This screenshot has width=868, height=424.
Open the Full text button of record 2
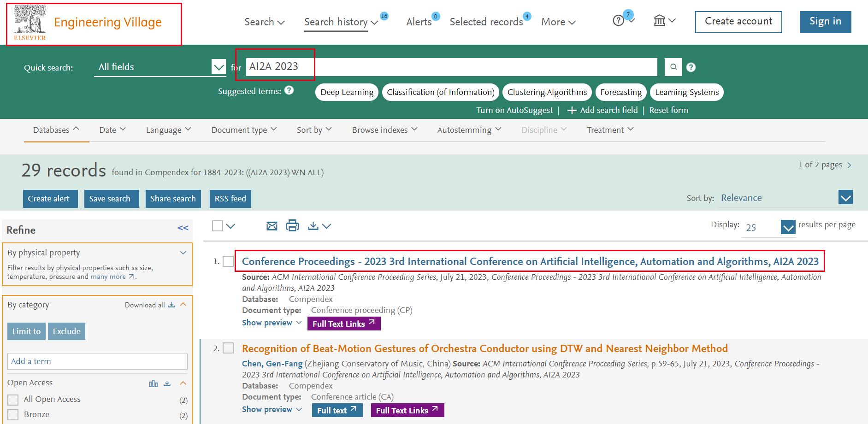coord(337,410)
